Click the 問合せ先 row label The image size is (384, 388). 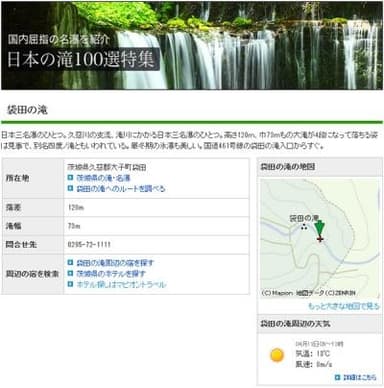point(21,244)
